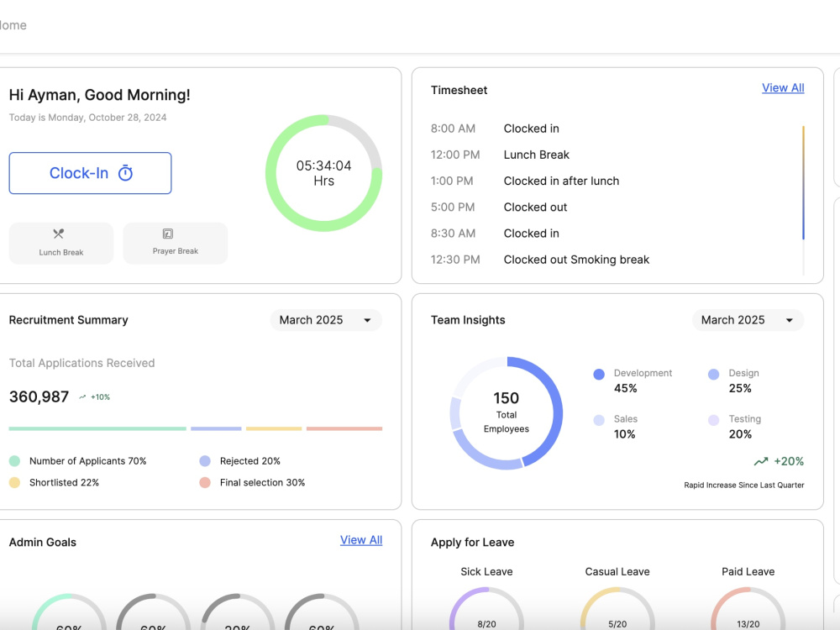Open View All in Admin Goals
The width and height of the screenshot is (840, 630).
tap(361, 540)
